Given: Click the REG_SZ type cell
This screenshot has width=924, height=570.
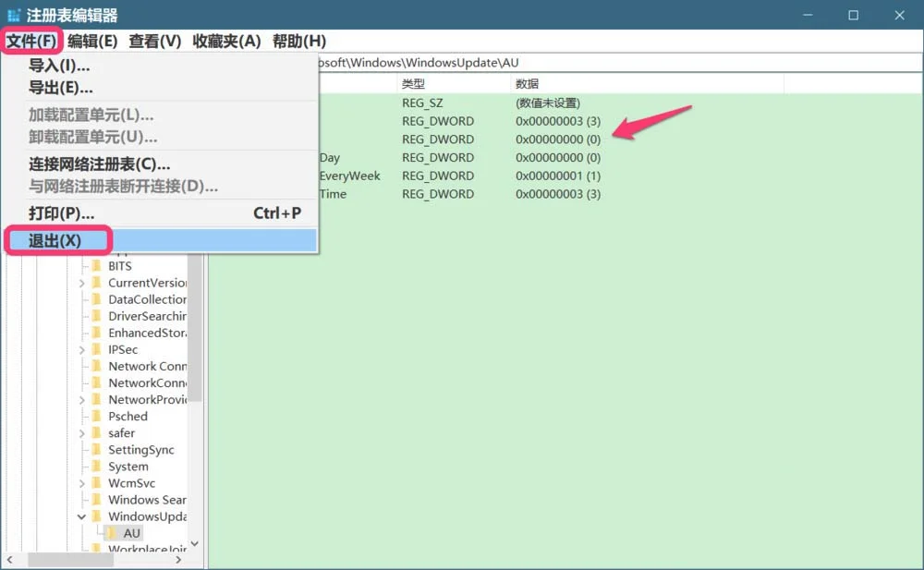Looking at the screenshot, I should click(x=422, y=103).
